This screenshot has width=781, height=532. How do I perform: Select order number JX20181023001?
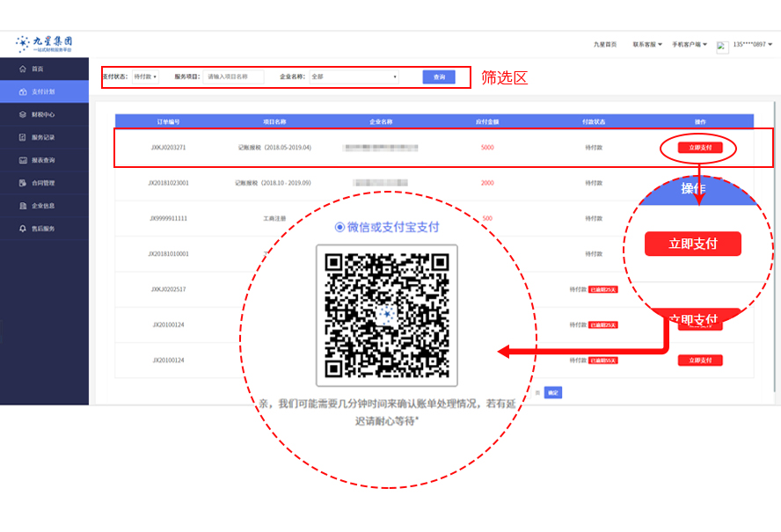[x=168, y=183]
